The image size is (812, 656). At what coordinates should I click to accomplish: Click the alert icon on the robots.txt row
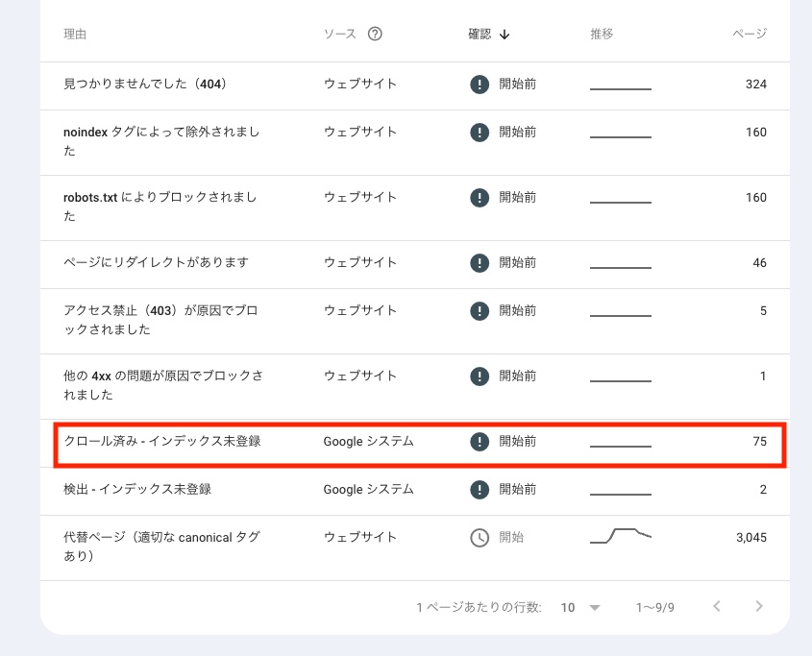pyautogui.click(x=479, y=198)
